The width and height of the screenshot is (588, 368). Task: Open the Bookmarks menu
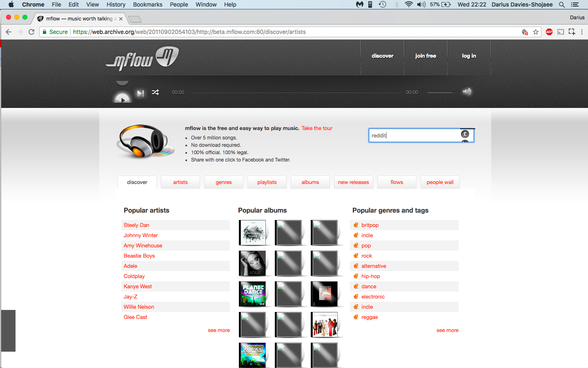148,4
